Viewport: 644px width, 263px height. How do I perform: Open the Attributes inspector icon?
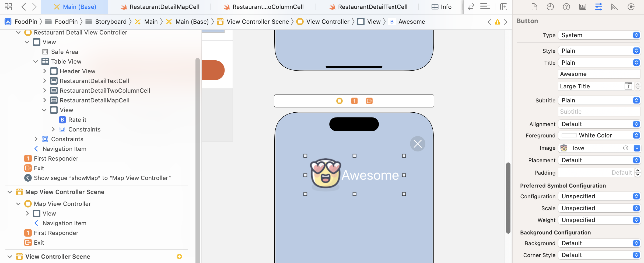[598, 7]
